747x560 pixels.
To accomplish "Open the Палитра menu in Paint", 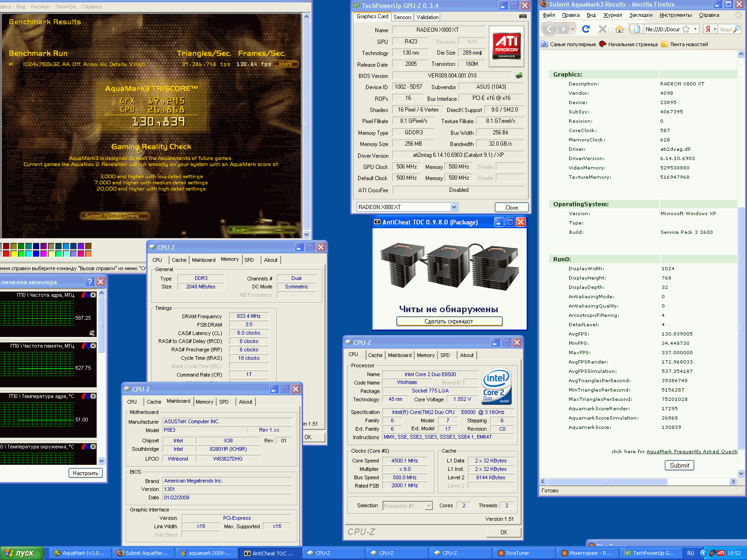I will 66,7.
